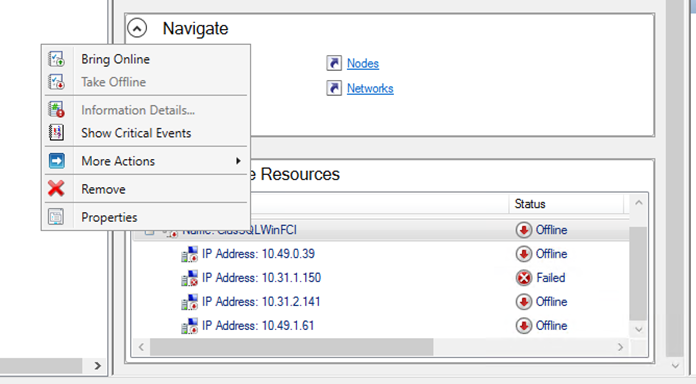The image size is (696, 384).
Task: Click the Show Critical Events icon
Action: [56, 133]
